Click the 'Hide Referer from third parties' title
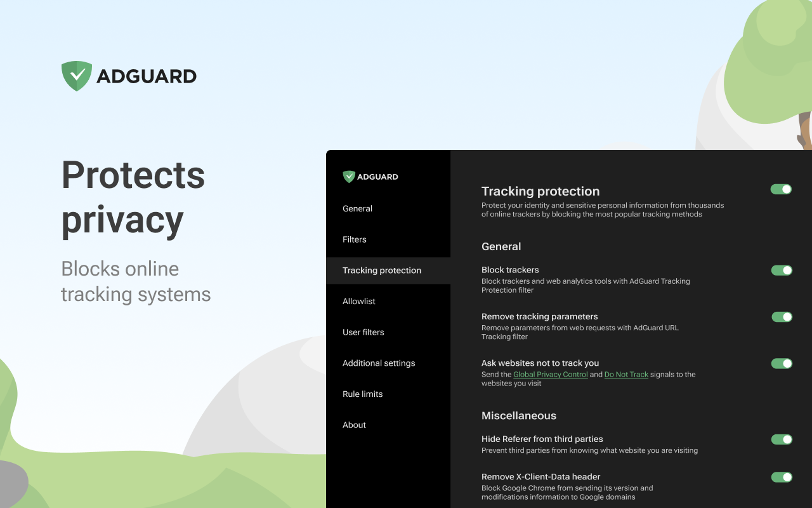812x508 pixels. click(542, 439)
